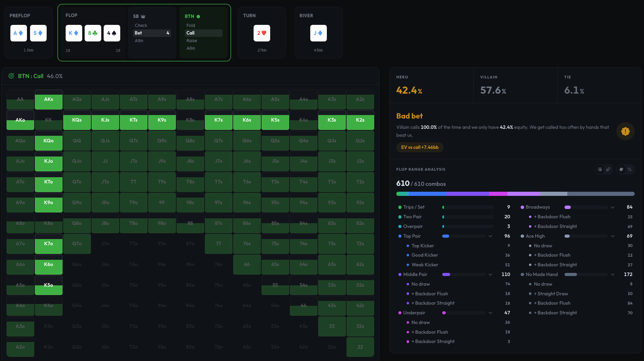Expand the Top Pair breakdown chevron
This screenshot has width=644, height=361.
[490, 236]
